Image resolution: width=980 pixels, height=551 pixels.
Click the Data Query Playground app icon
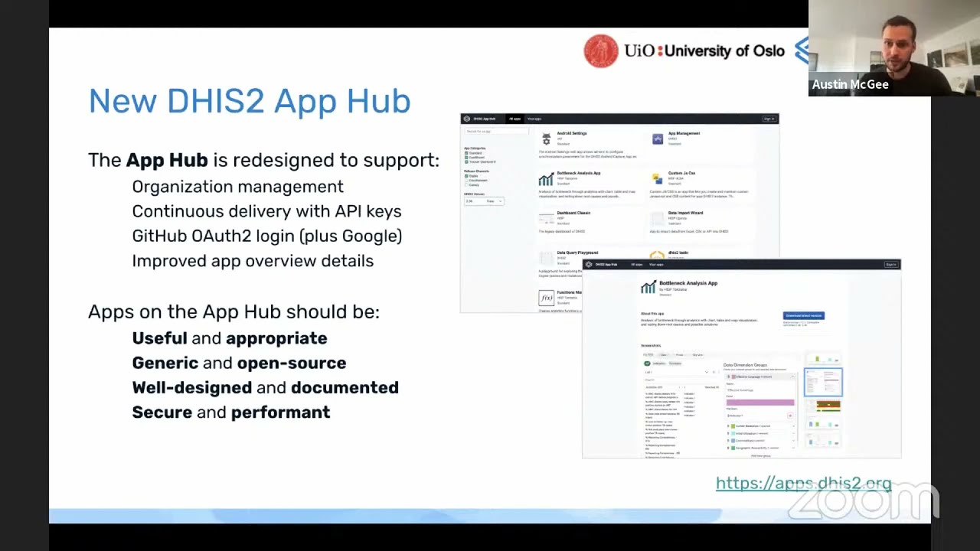pos(546,258)
